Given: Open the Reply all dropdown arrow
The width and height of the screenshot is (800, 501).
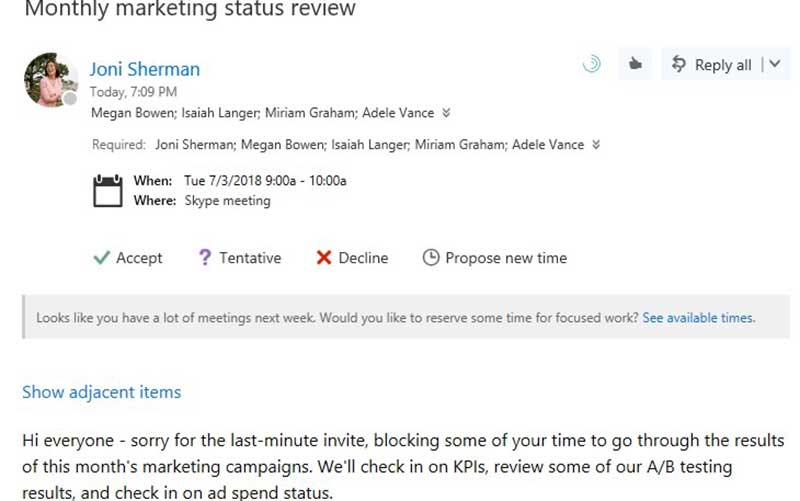Looking at the screenshot, I should [776, 65].
